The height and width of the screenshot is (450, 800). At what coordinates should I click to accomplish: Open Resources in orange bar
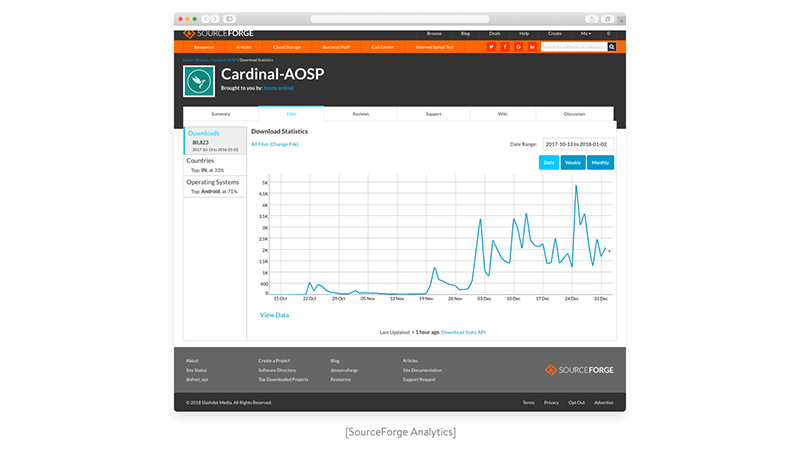click(x=204, y=47)
